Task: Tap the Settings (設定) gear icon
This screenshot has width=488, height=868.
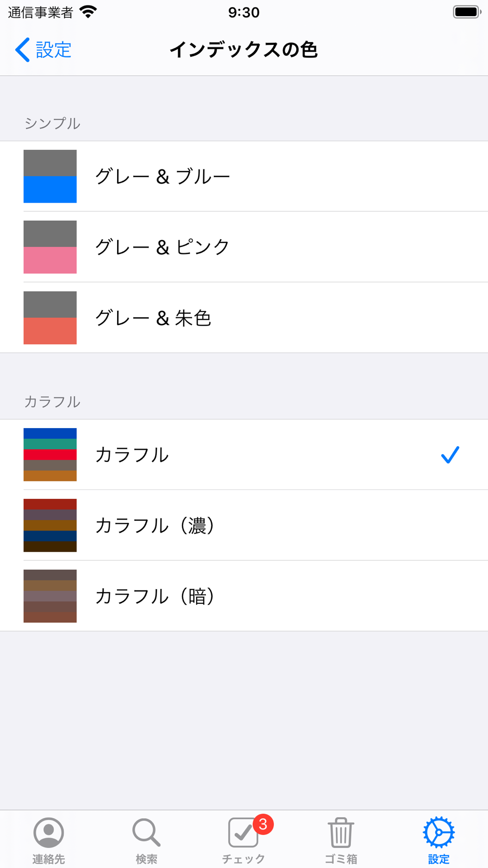Action: (438, 832)
